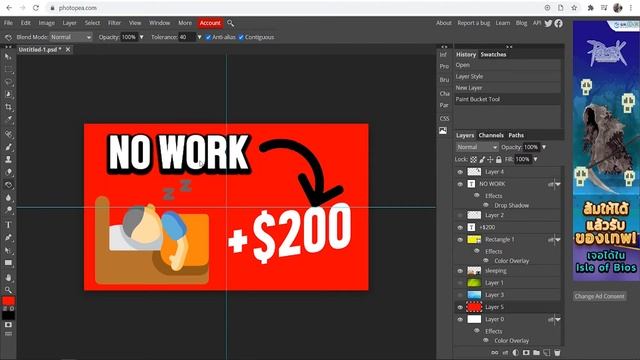This screenshot has width=640, height=360.
Task: Switch to the Swatches tab
Action: tap(493, 54)
